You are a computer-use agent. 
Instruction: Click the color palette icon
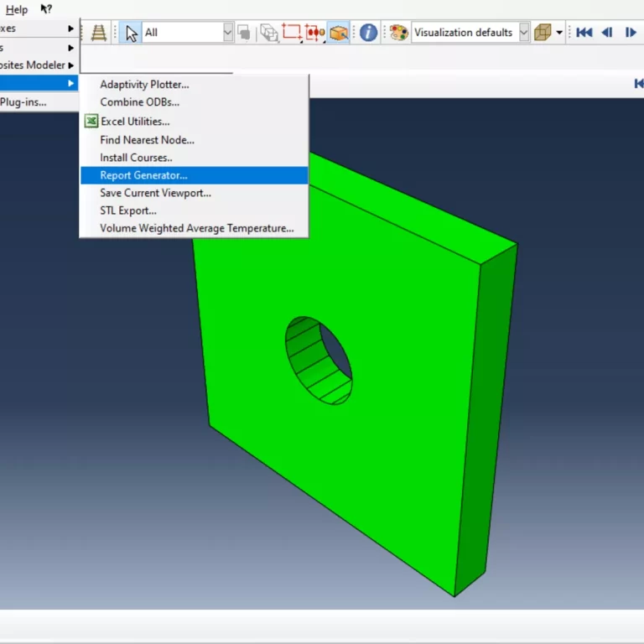(399, 33)
